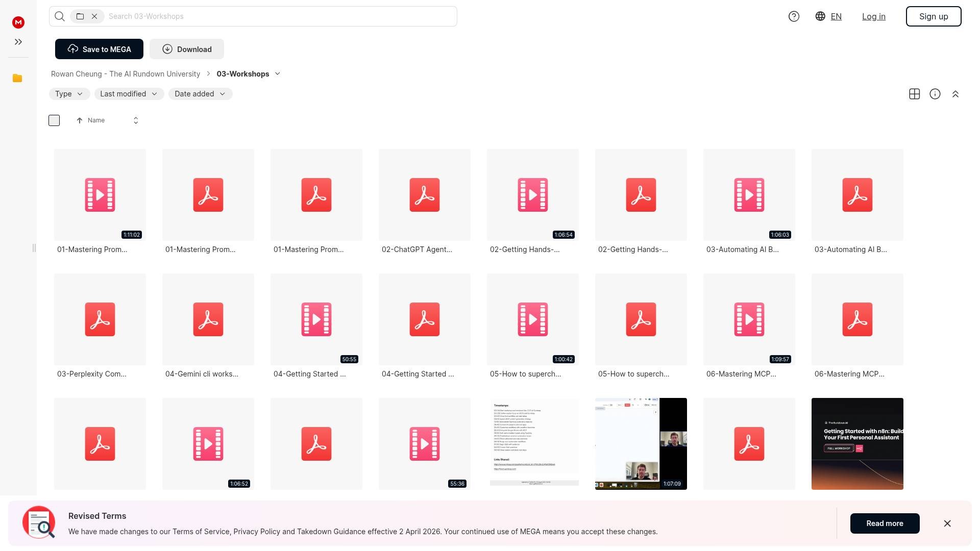The height and width of the screenshot is (551, 980).
Task: Open the Last modified filter dropdown
Action: 129,94
